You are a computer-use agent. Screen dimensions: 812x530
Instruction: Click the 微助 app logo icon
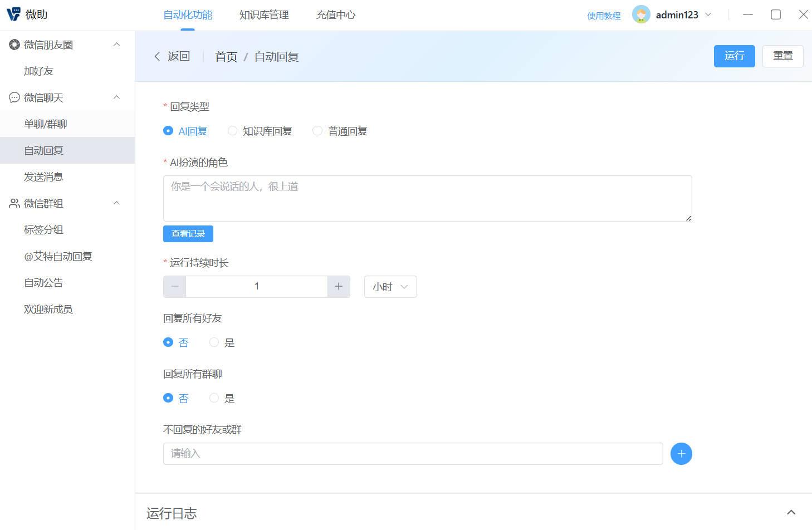click(13, 13)
